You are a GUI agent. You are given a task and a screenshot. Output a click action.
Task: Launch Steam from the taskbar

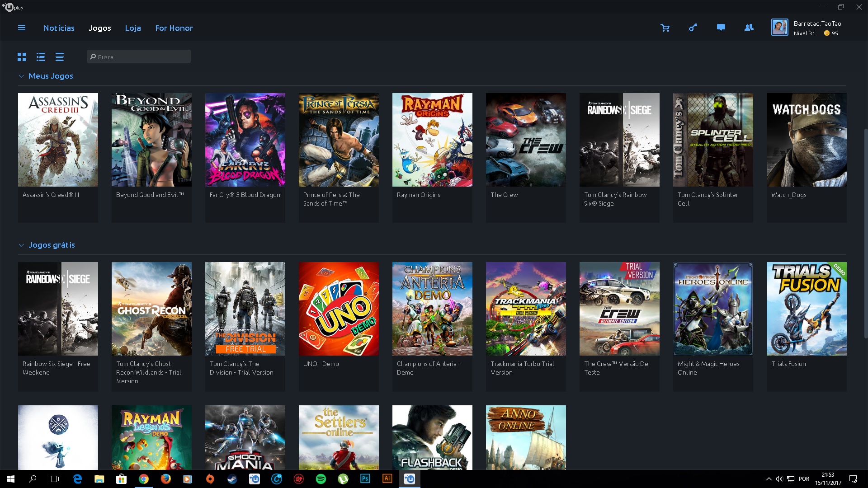(x=232, y=479)
